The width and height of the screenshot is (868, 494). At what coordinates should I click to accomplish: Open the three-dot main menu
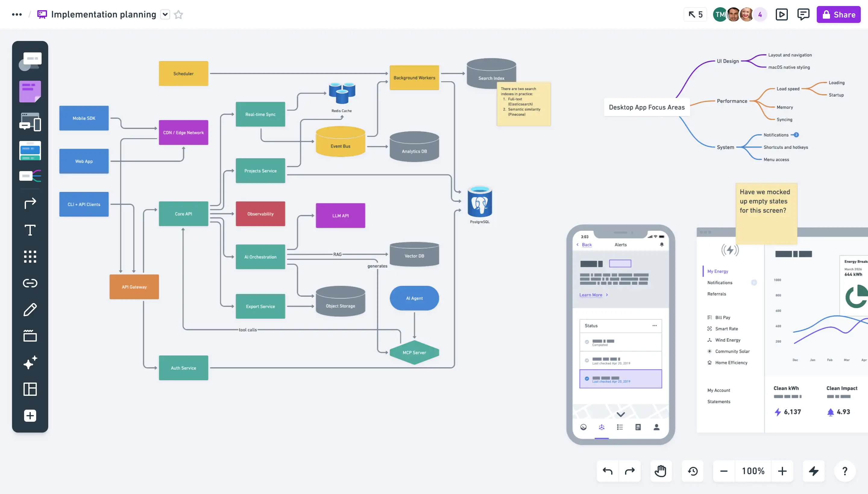(x=17, y=14)
